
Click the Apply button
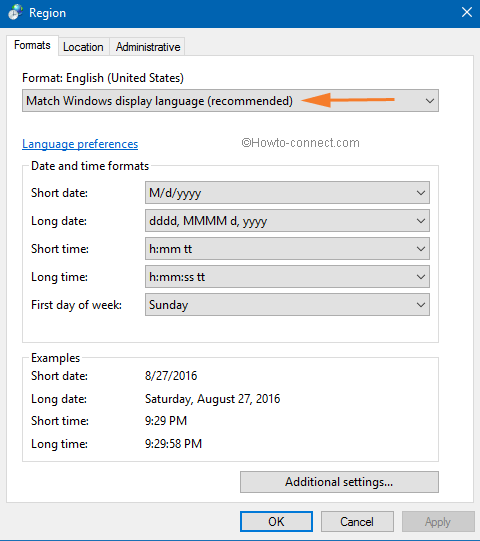[x=438, y=522]
